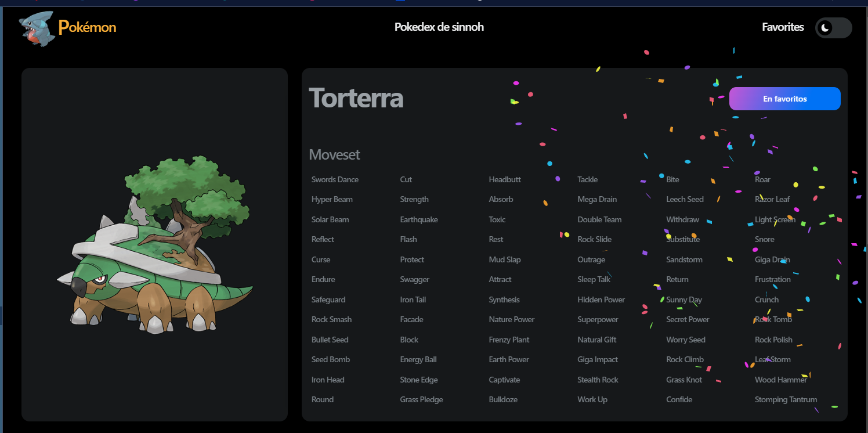Click the Hidden Power move

(x=601, y=300)
